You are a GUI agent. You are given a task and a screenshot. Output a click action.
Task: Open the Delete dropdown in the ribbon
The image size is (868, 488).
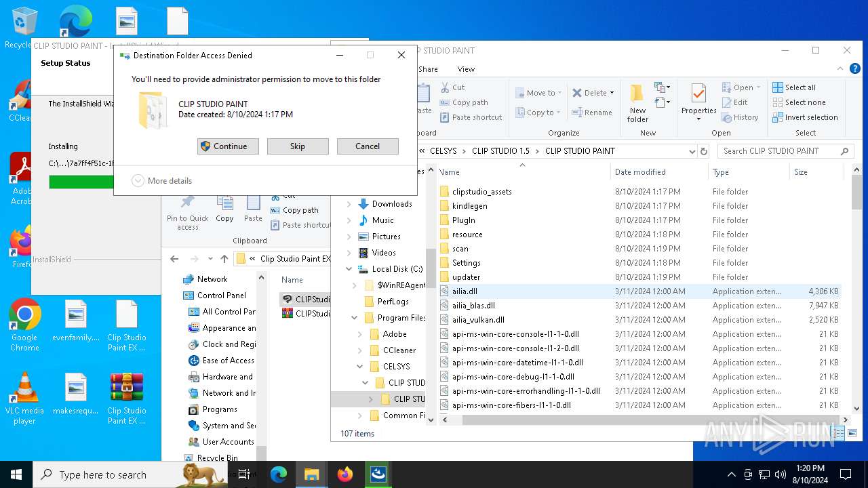[593, 93]
